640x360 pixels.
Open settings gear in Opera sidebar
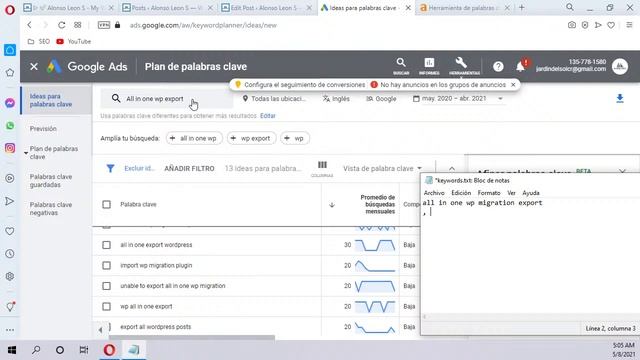[10, 276]
